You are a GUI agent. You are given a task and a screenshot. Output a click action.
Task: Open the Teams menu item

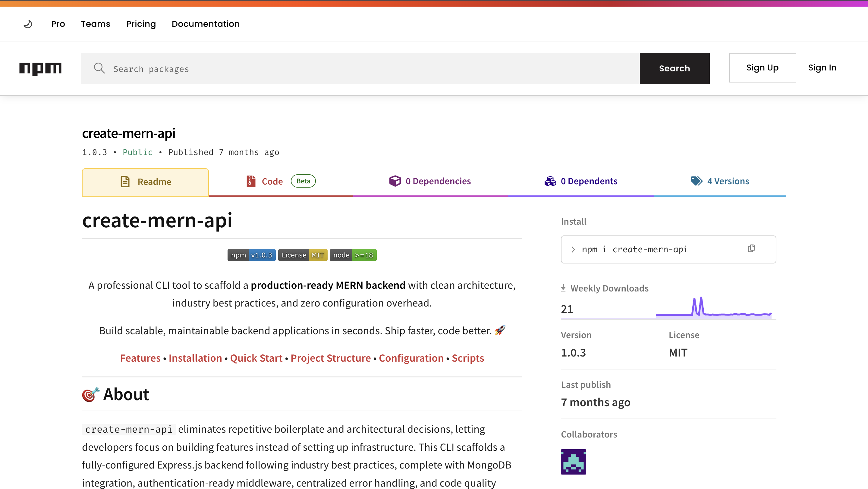(x=95, y=24)
